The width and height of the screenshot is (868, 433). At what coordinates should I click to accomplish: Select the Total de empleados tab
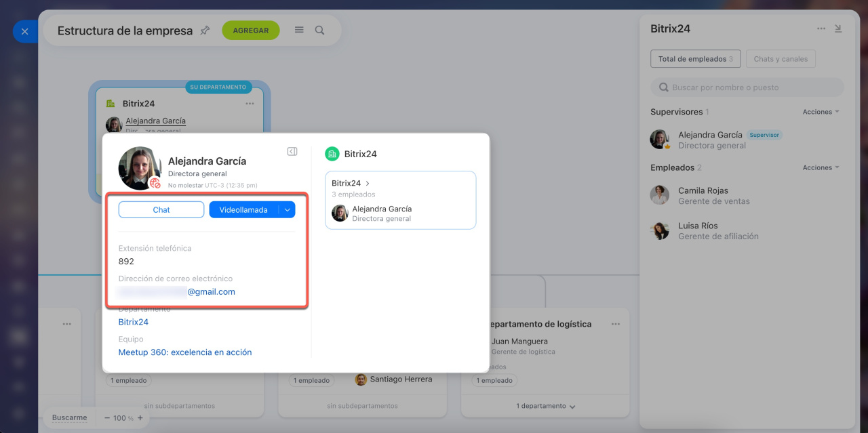pos(695,59)
